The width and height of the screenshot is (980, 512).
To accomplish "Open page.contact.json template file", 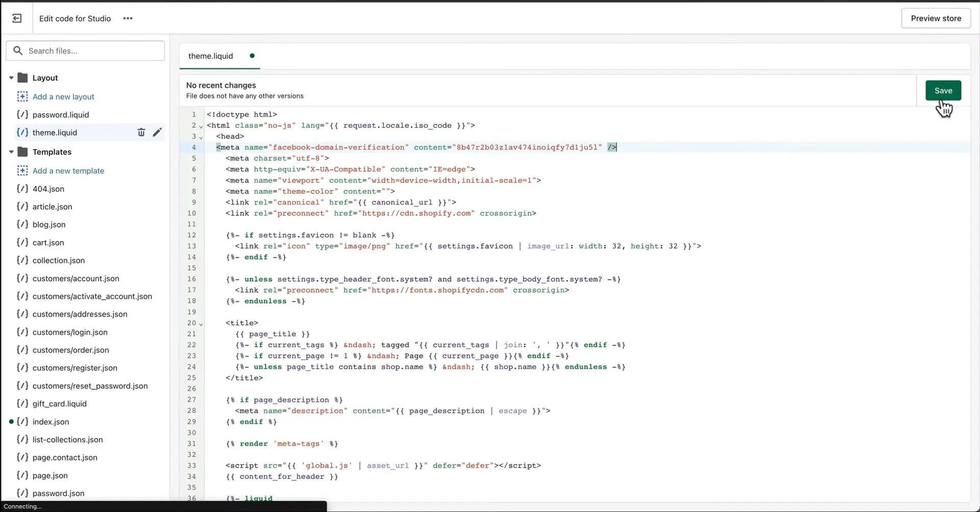I will pos(65,457).
